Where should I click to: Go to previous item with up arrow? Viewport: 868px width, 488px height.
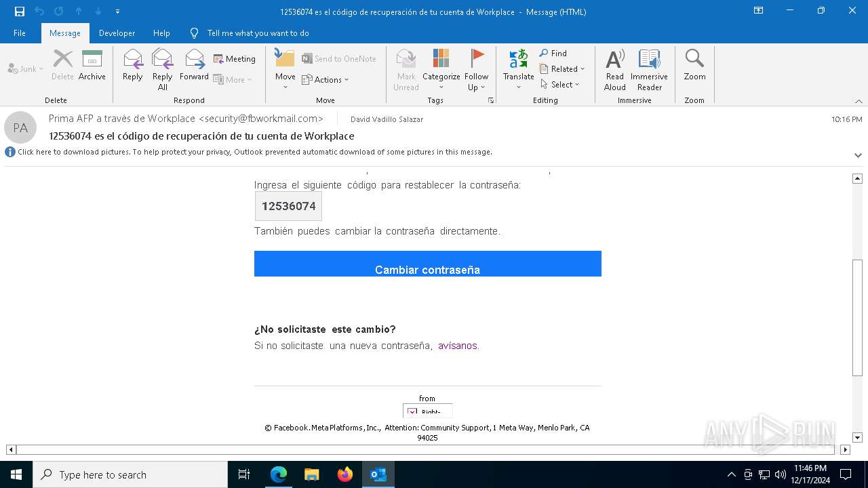pos(79,12)
